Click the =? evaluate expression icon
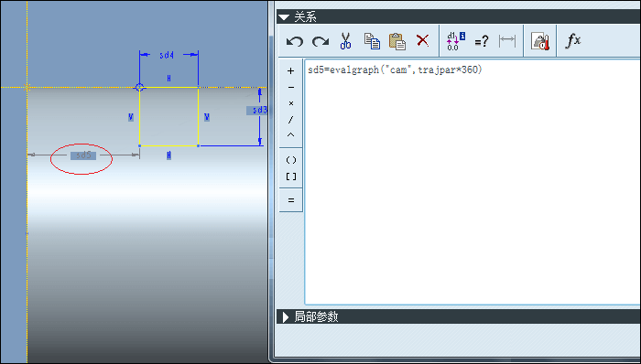Screen dimensions: 641x364 coord(481,41)
